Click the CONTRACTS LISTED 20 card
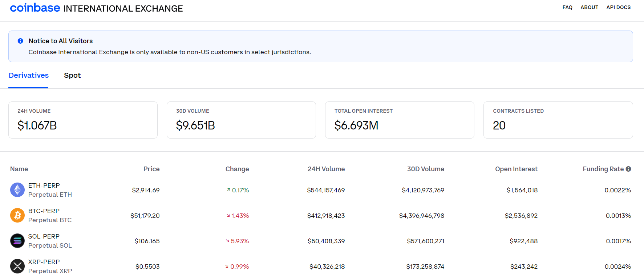 558,120
